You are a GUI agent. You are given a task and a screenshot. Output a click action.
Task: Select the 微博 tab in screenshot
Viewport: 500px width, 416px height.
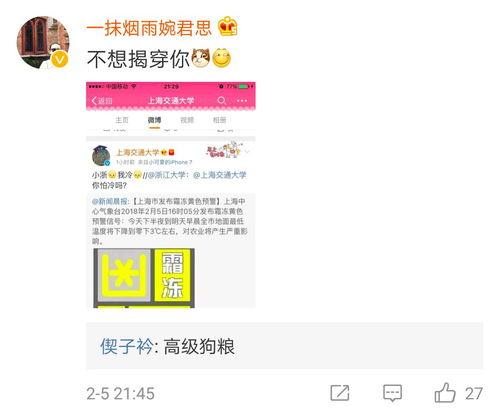pos(154,120)
